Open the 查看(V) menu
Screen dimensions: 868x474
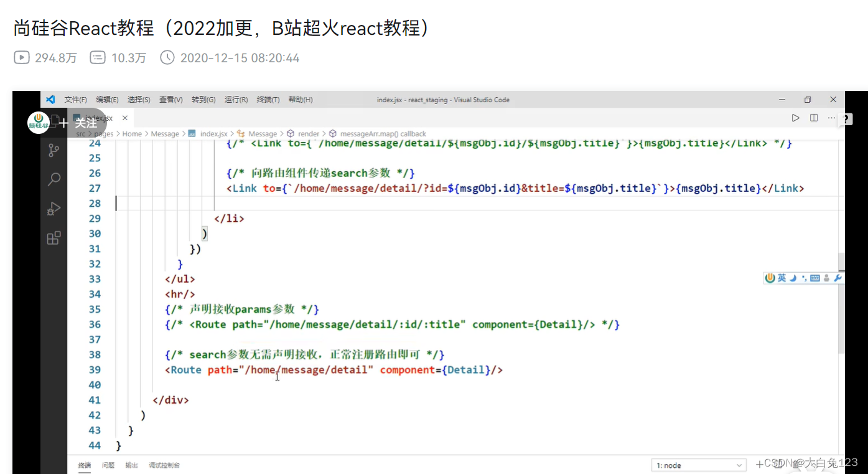click(171, 100)
